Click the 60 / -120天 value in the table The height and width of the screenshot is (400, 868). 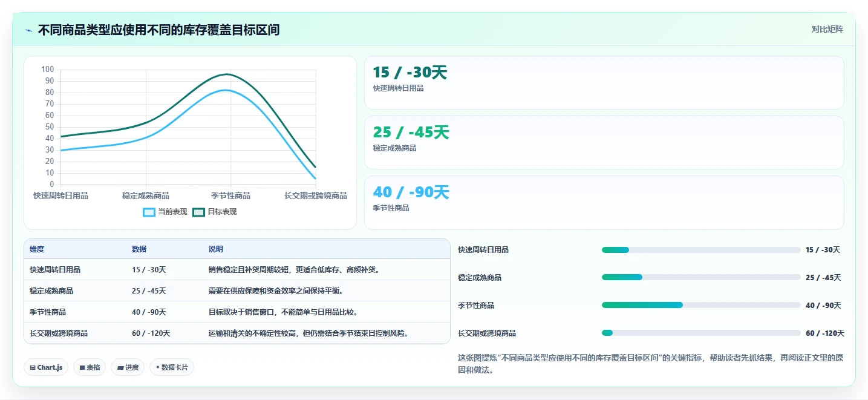[151, 333]
